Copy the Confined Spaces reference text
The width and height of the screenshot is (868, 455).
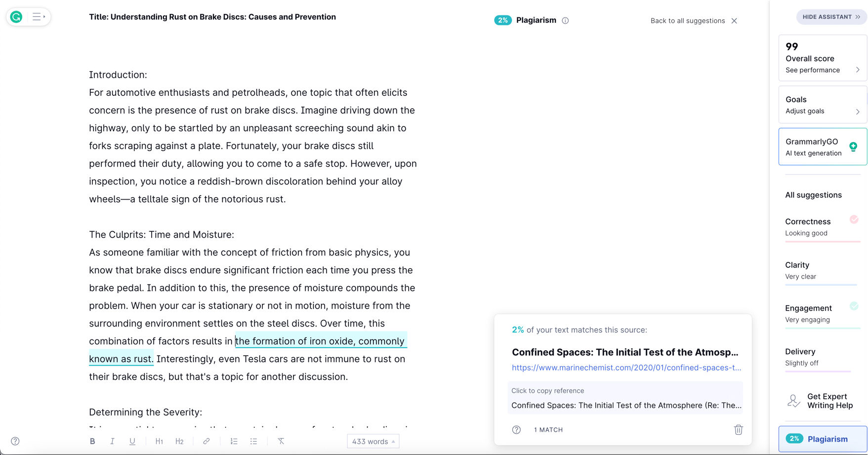[x=625, y=405]
